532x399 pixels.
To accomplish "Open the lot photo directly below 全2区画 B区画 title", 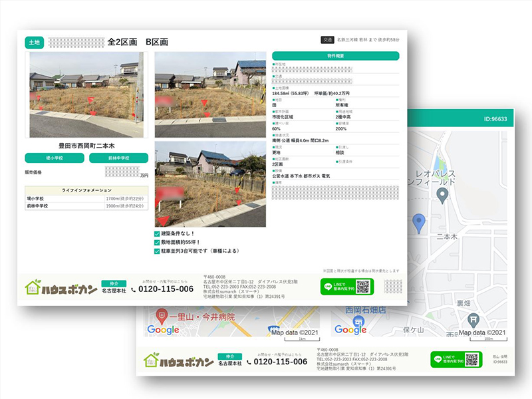I will click(210, 94).
